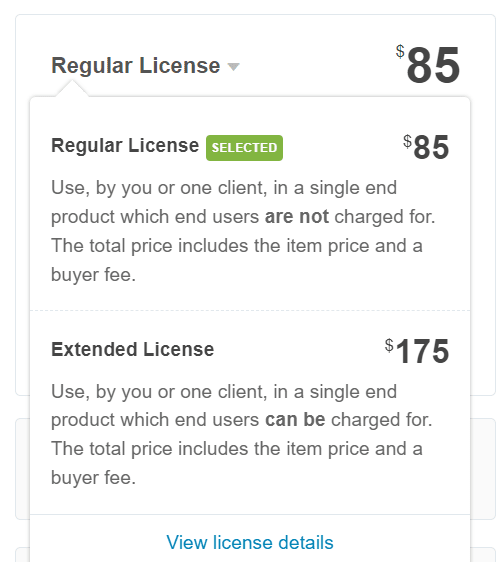Click the bold "are not" text
Viewport: 496px width, 562px height.
(296, 216)
